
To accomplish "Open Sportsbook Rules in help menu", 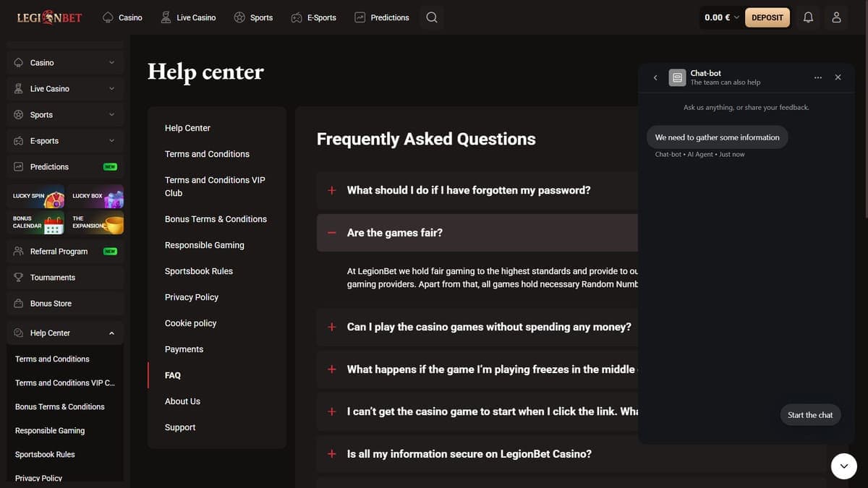I will click(x=199, y=271).
